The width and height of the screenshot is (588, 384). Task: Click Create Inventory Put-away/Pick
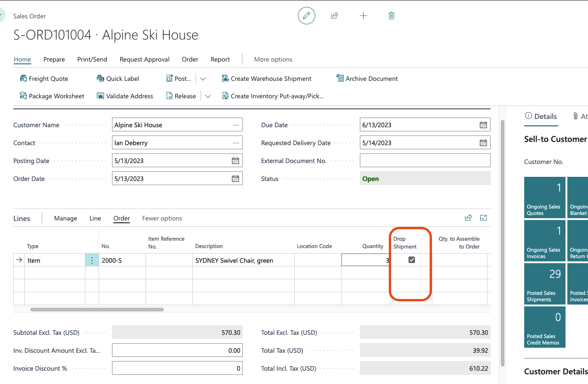273,96
